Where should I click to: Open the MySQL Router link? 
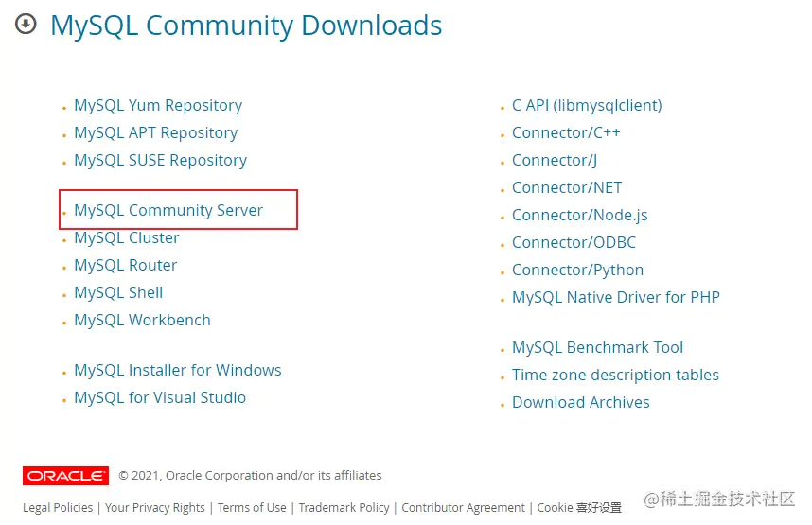pos(125,265)
